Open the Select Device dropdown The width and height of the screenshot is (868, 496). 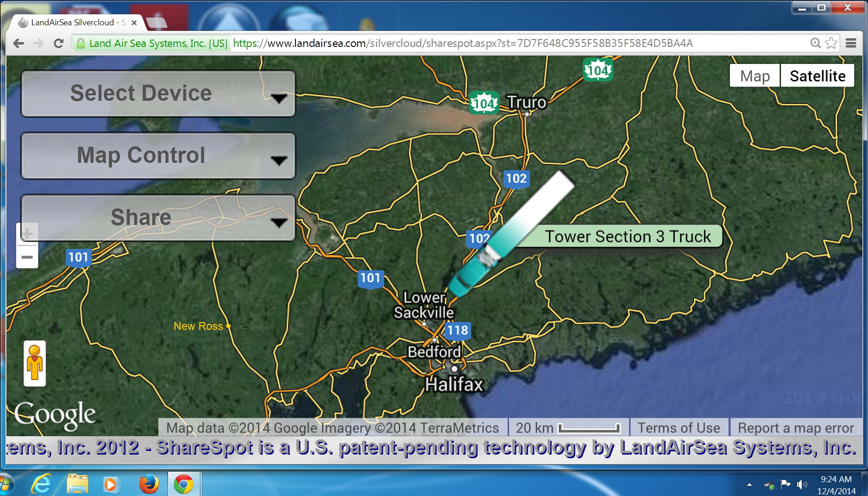click(158, 93)
